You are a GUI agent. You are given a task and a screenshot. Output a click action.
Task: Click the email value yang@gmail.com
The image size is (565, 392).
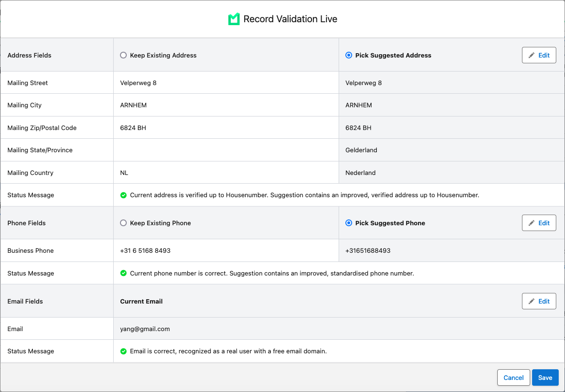(145, 329)
